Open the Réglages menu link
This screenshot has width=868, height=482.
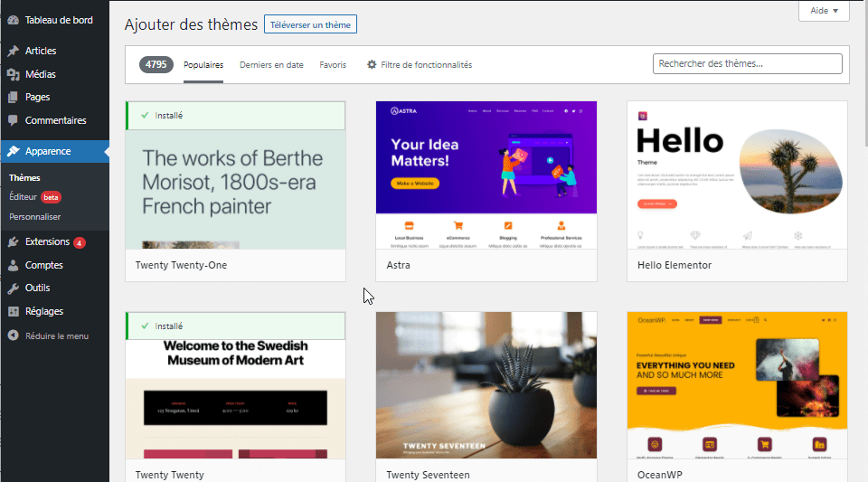pos(44,311)
